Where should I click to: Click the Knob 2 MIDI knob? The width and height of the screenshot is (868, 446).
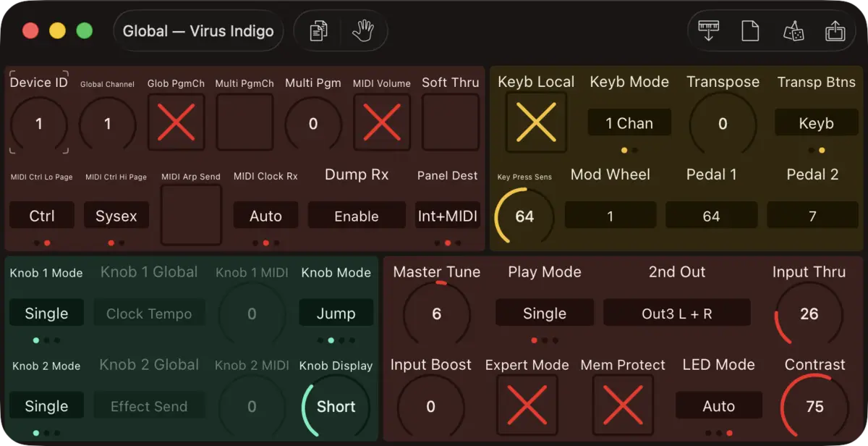pos(252,406)
